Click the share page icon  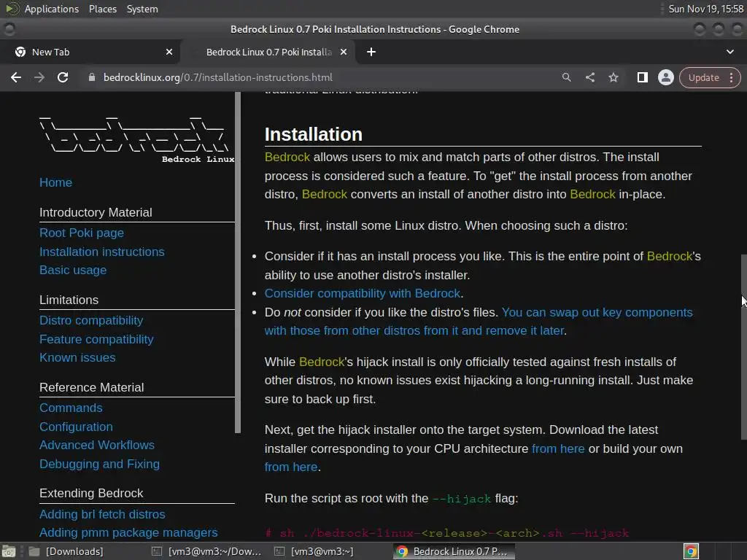click(x=589, y=77)
